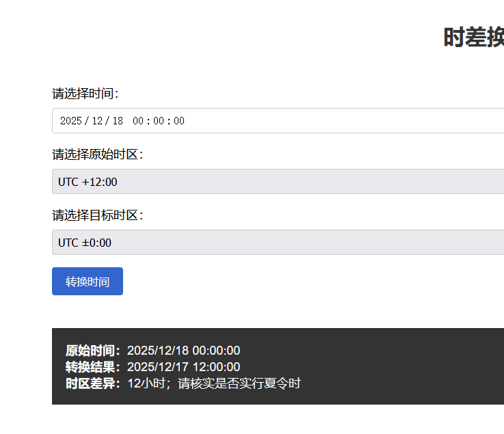Image resolution: width=504 pixels, height=434 pixels.
Task: Open the 原始时区 dropdown showing UTC +12:00
Action: point(278,182)
